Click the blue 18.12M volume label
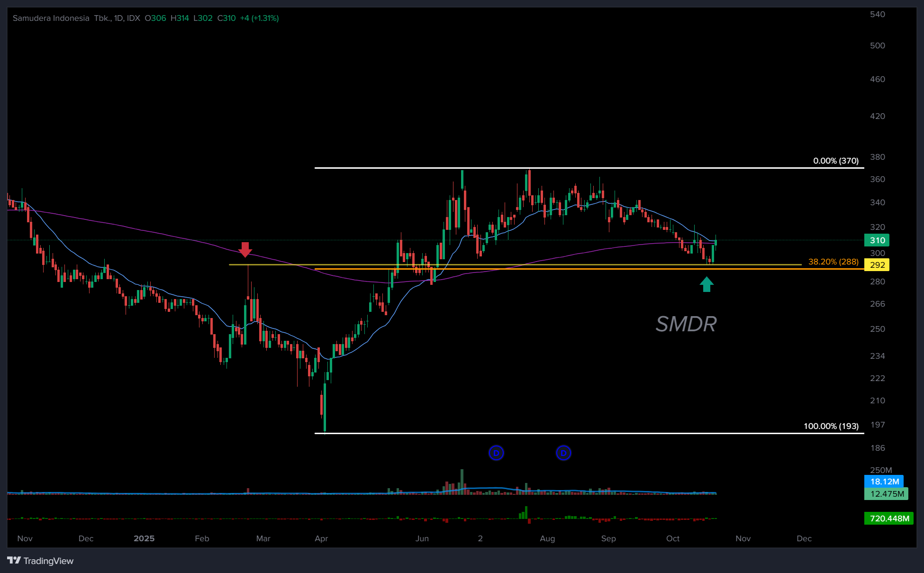 click(884, 482)
